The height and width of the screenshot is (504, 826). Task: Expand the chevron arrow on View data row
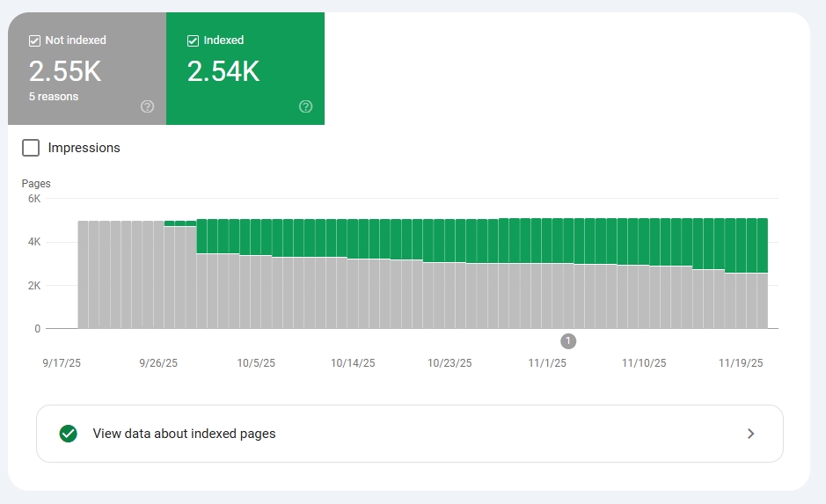click(750, 434)
